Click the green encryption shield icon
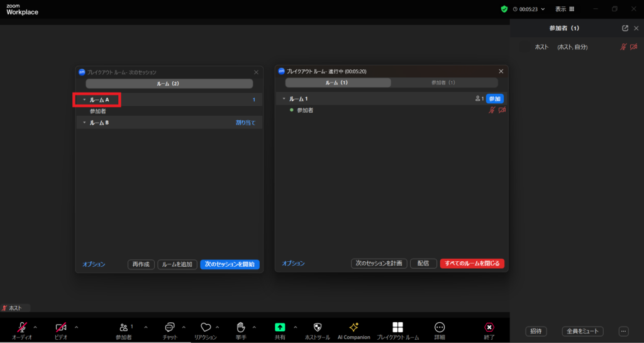The height and width of the screenshot is (343, 644). pyautogui.click(x=504, y=9)
